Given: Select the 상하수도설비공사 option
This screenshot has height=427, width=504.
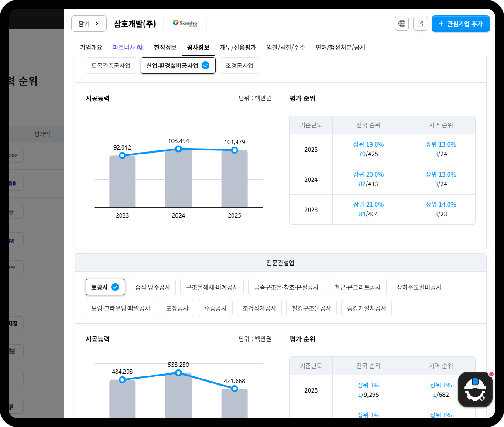Looking at the screenshot, I should coord(419,287).
